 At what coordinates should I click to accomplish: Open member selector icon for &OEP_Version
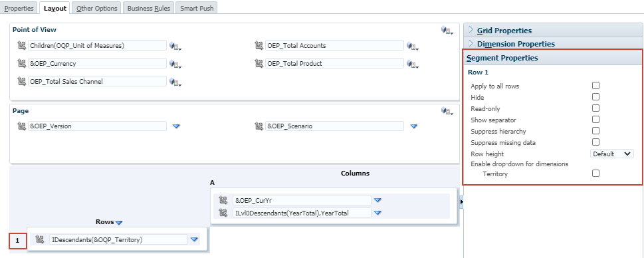(x=21, y=126)
